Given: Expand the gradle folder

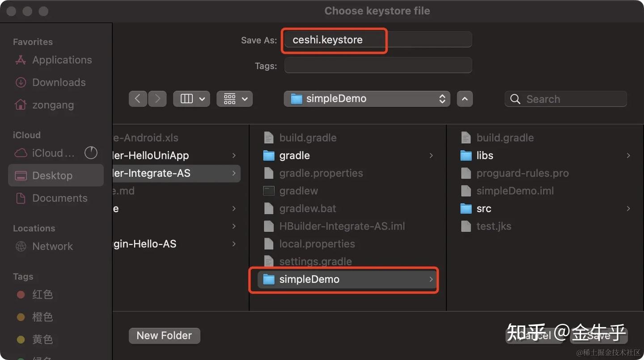Looking at the screenshot, I should pos(294,155).
